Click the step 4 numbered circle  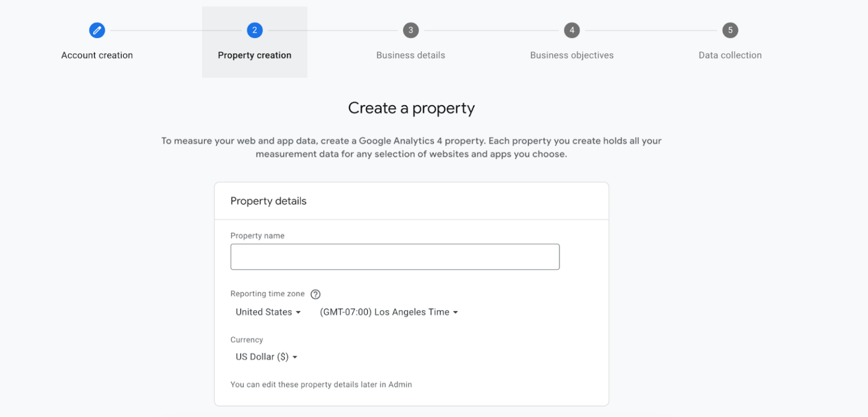pyautogui.click(x=571, y=30)
